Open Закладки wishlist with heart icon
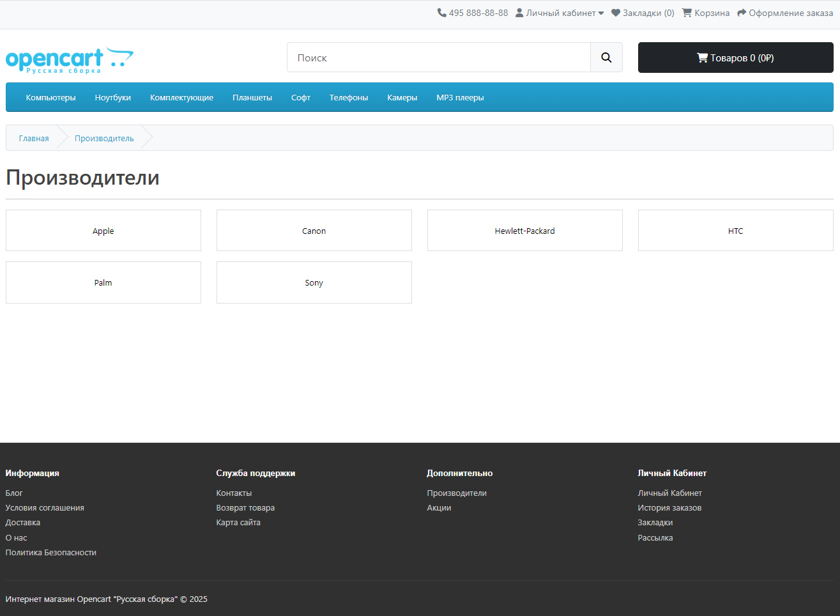Viewport: 840px width, 616px height. pos(643,13)
